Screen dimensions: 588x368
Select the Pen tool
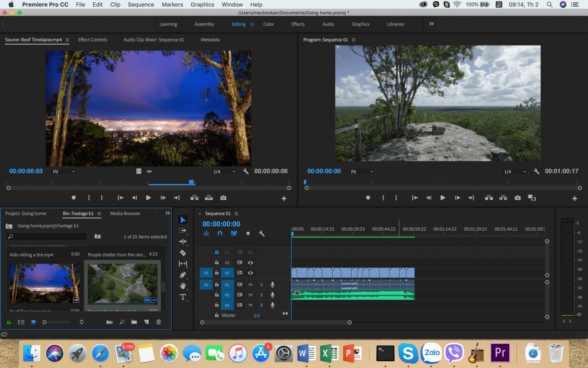tap(183, 275)
